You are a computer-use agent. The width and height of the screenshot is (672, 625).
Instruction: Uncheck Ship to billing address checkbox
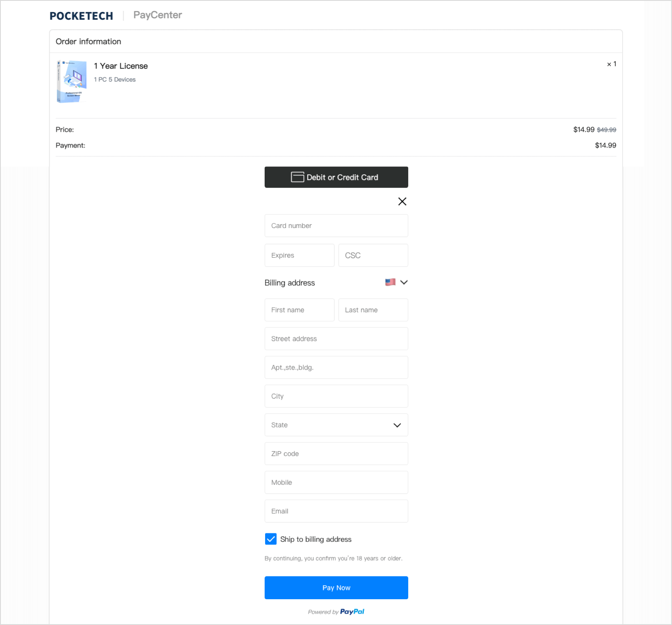271,539
